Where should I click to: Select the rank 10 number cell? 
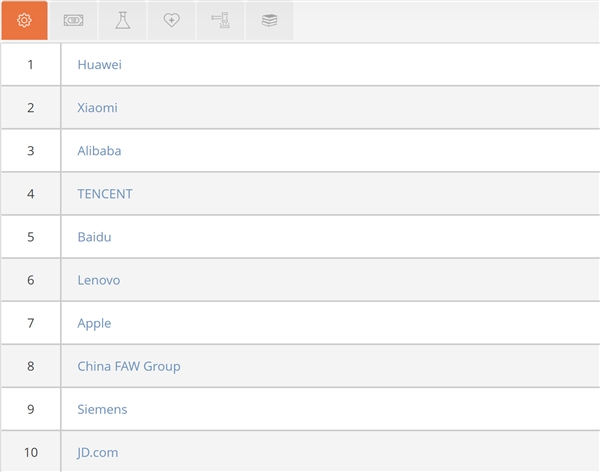coord(31,452)
